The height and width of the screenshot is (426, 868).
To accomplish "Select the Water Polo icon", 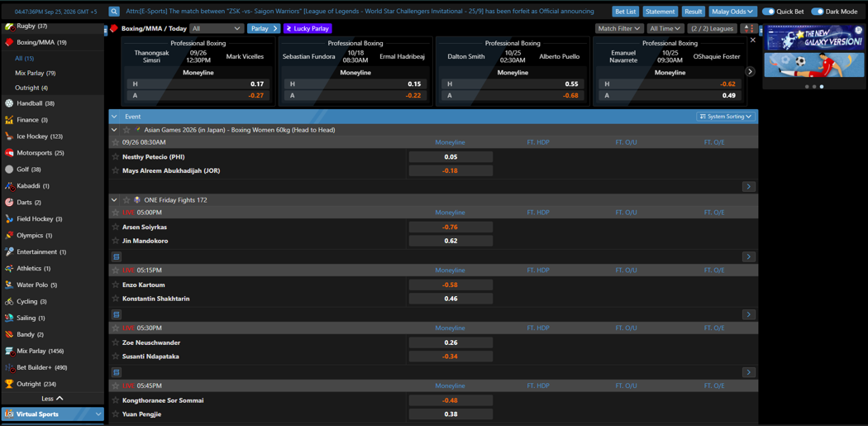I will pyautogui.click(x=9, y=285).
